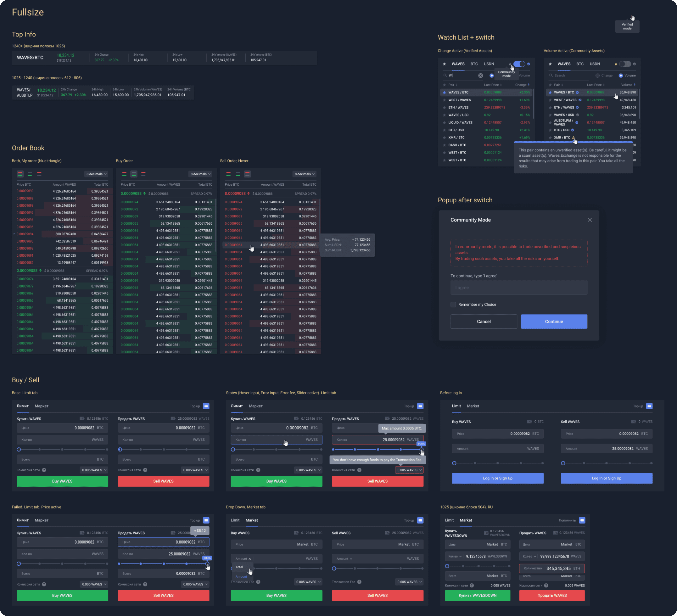Screen dimensions: 677x616
Task: Select Change radio in Volume Active watchlist
Action: click(x=597, y=76)
